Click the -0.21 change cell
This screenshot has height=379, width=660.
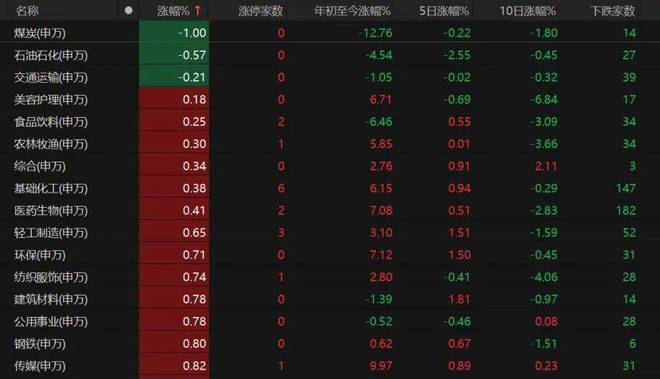pyautogui.click(x=174, y=77)
